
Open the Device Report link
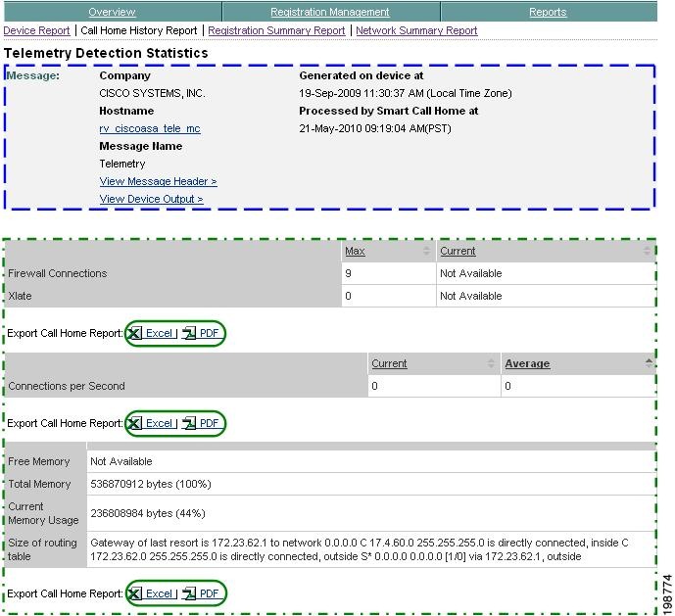[36, 31]
